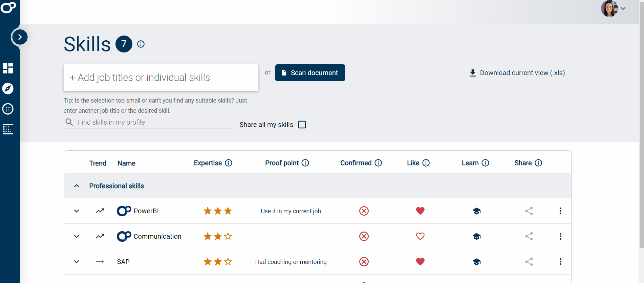This screenshot has width=644, height=283.
Task: Open the compass explore icon in sidebar
Action: coord(8,89)
